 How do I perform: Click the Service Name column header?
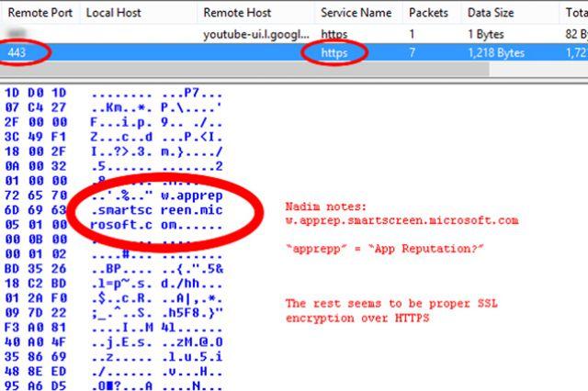[356, 13]
